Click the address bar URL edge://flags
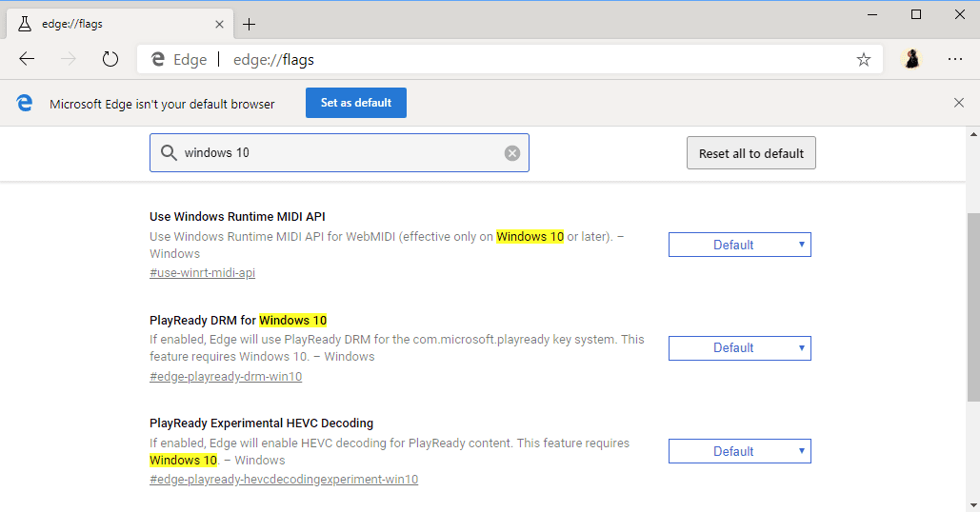The image size is (980, 512). [x=273, y=60]
